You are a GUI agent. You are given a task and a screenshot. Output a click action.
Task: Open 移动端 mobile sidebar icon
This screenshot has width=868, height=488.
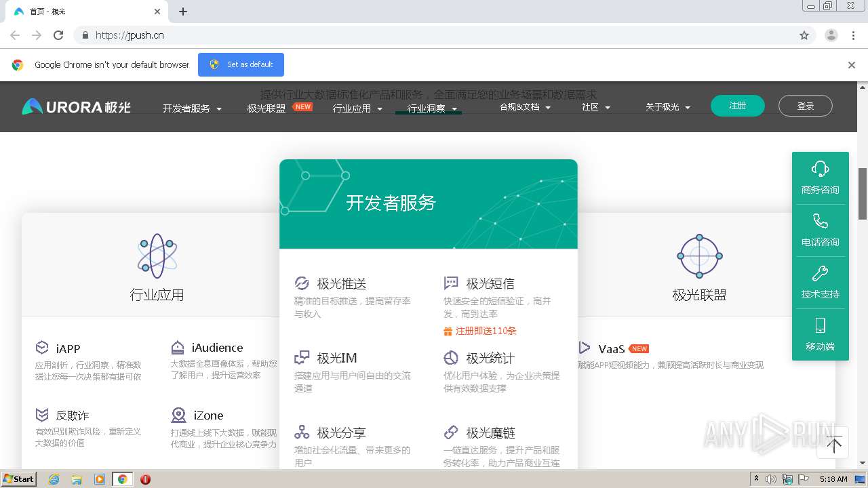click(820, 325)
